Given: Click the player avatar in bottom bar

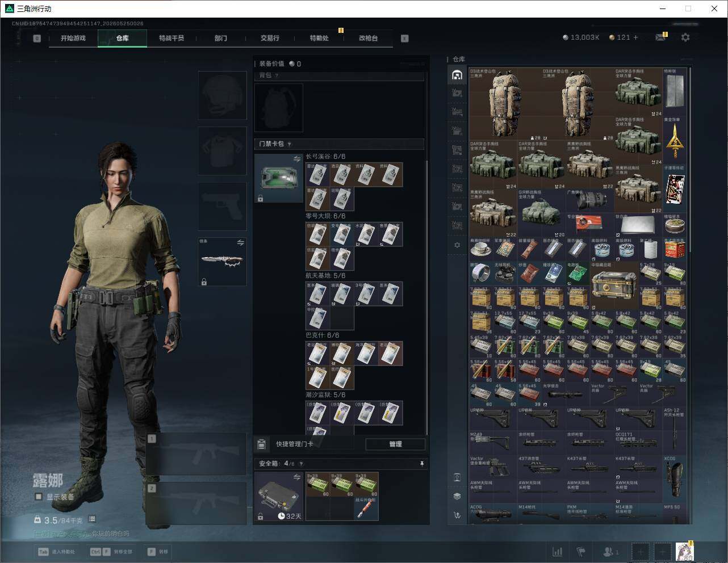Looking at the screenshot, I should click(x=684, y=552).
